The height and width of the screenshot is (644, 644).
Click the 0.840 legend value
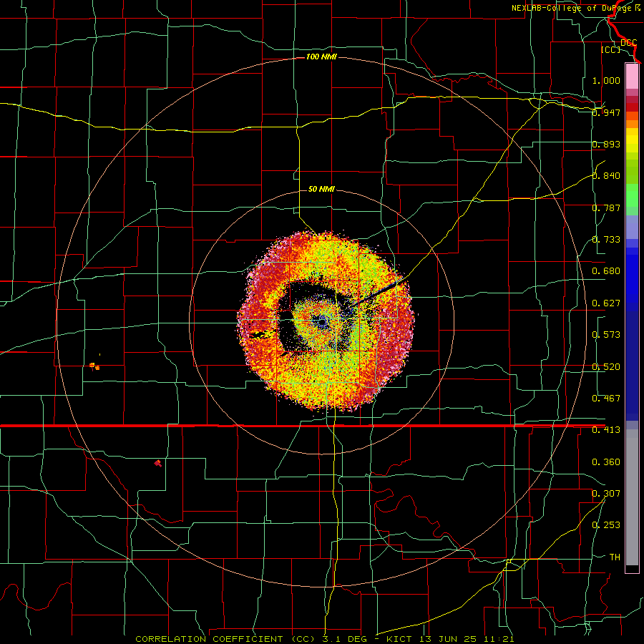pos(606,176)
